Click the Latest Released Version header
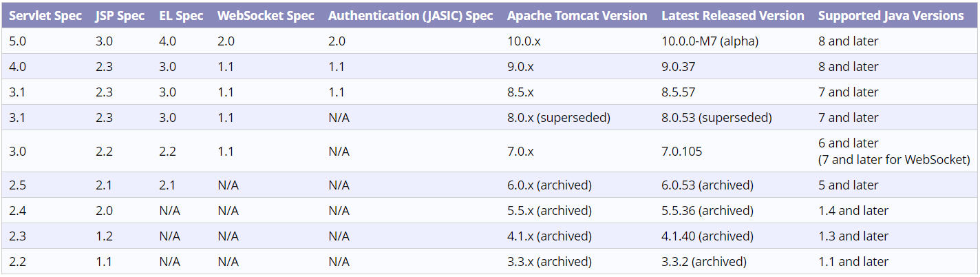The width and height of the screenshot is (980, 277). (x=732, y=15)
